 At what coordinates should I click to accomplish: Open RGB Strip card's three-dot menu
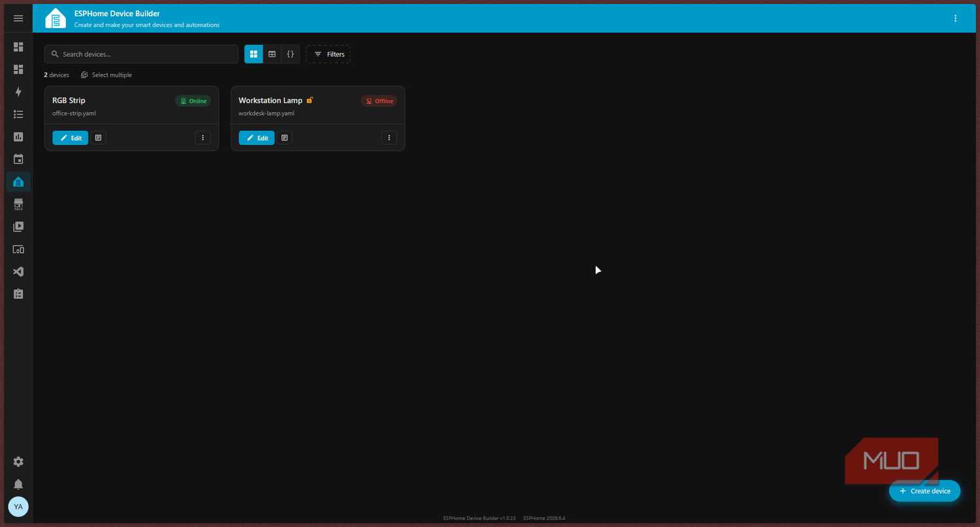pos(203,138)
